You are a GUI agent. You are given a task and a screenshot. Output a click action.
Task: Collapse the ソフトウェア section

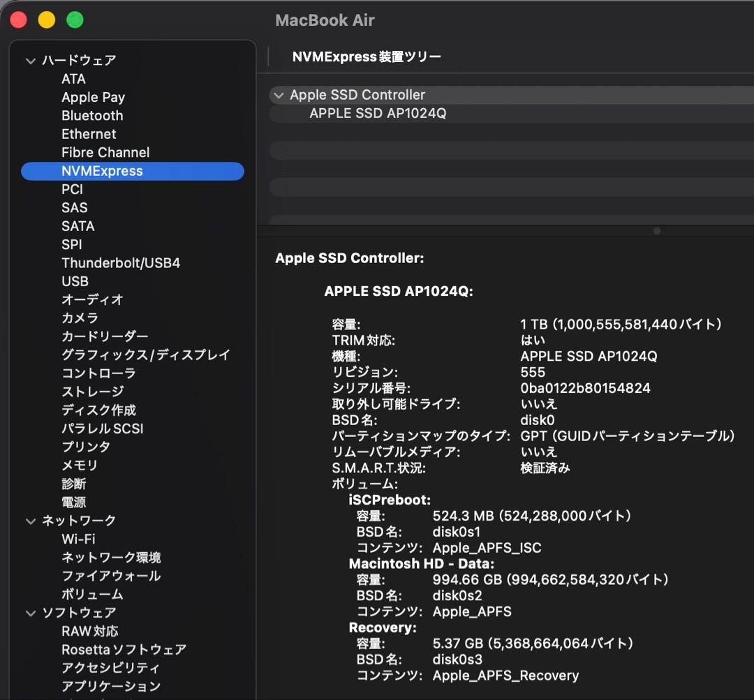(x=31, y=612)
